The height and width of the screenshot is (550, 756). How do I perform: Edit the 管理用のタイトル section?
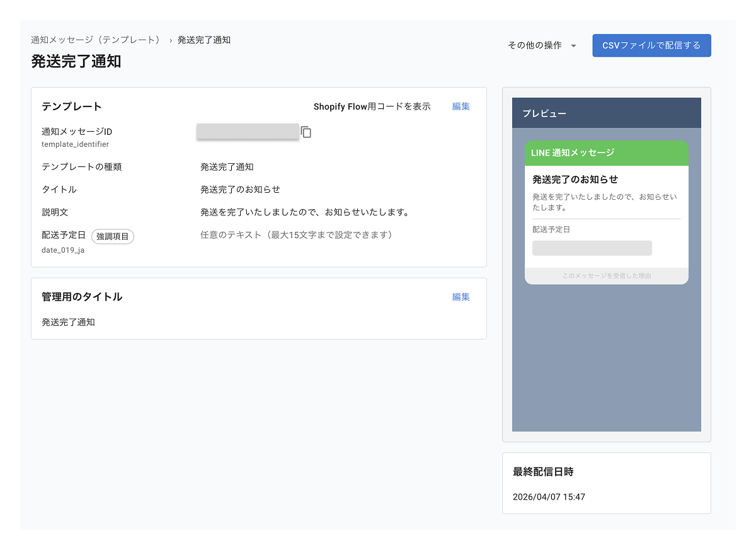[461, 297]
